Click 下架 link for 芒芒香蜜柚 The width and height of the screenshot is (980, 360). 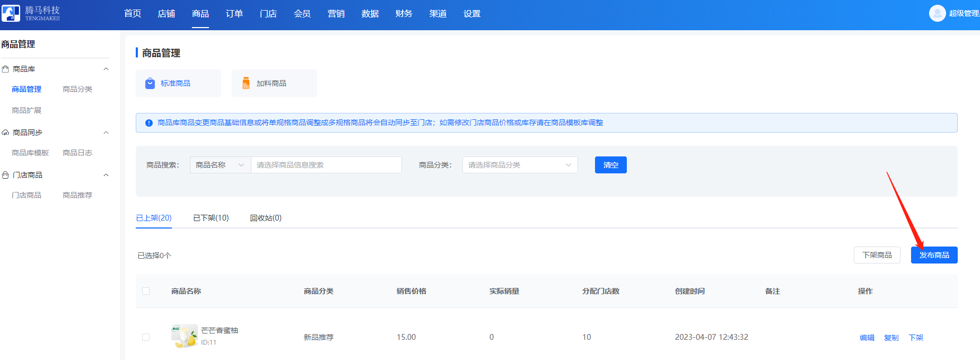point(916,338)
